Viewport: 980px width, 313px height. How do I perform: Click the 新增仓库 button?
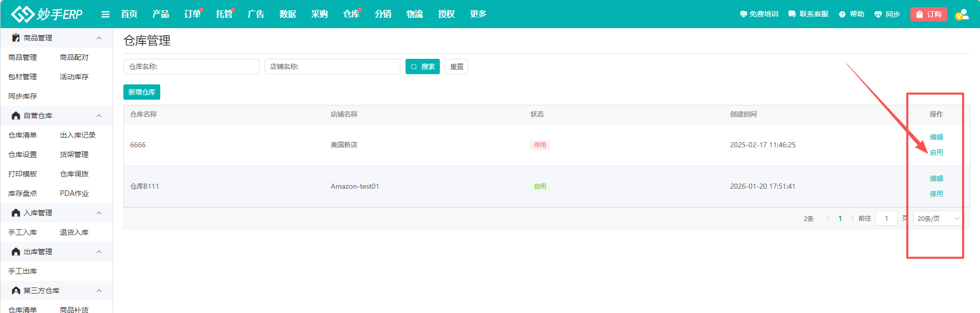pos(142,92)
